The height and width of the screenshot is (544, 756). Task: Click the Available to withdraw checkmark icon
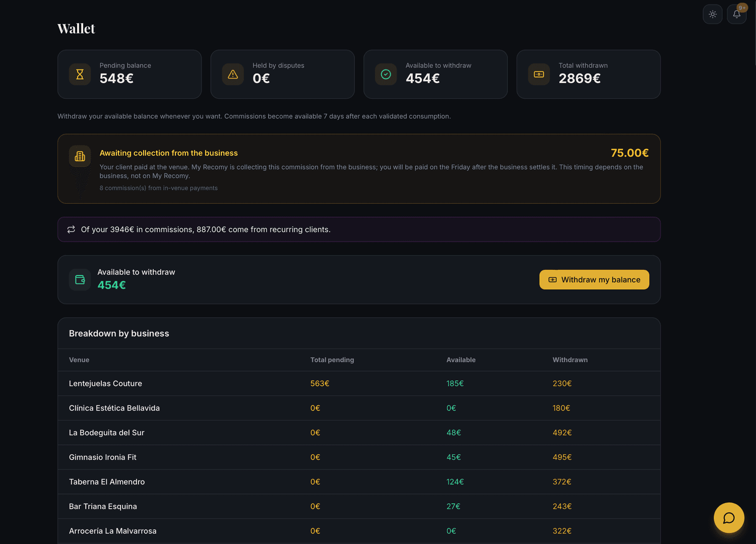tap(386, 75)
